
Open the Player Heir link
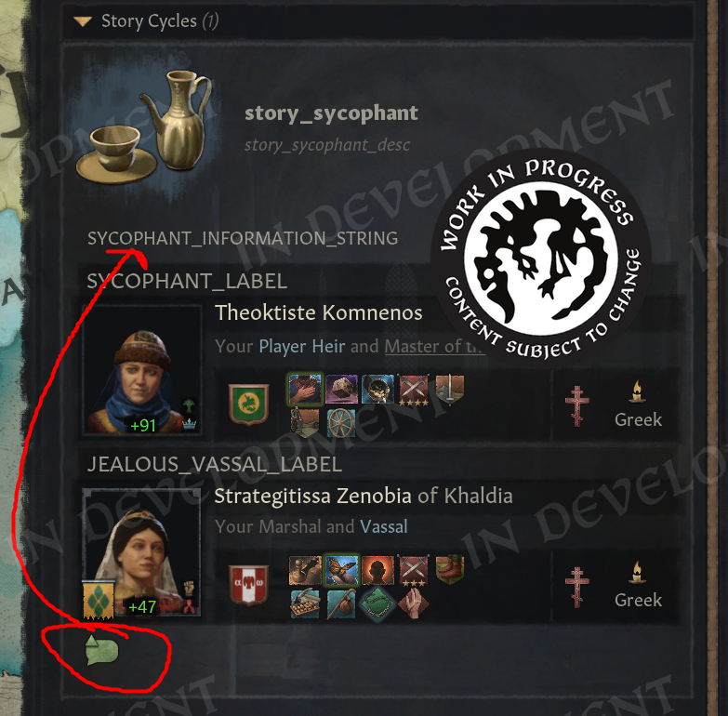(302, 347)
